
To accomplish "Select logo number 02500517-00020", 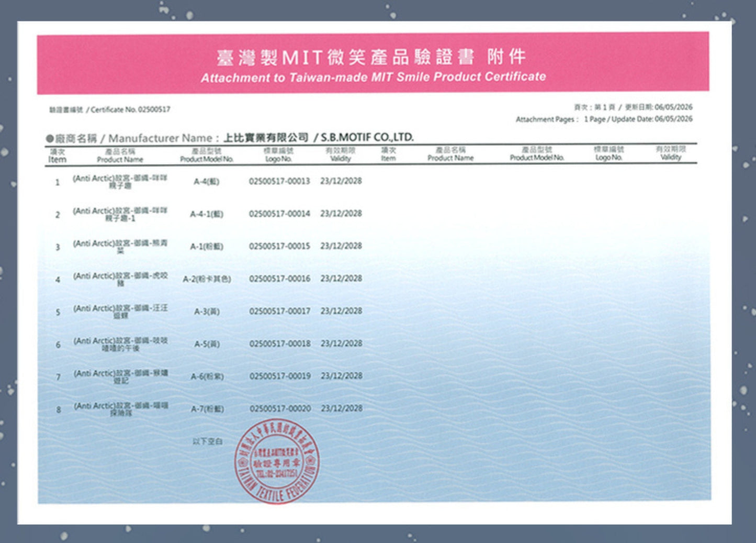I will [280, 408].
